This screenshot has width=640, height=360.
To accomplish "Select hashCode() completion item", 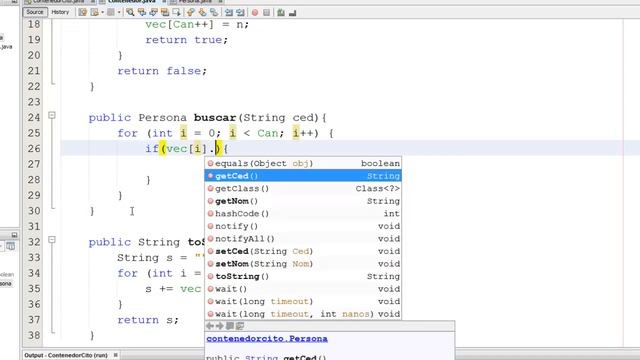I will tap(303, 213).
